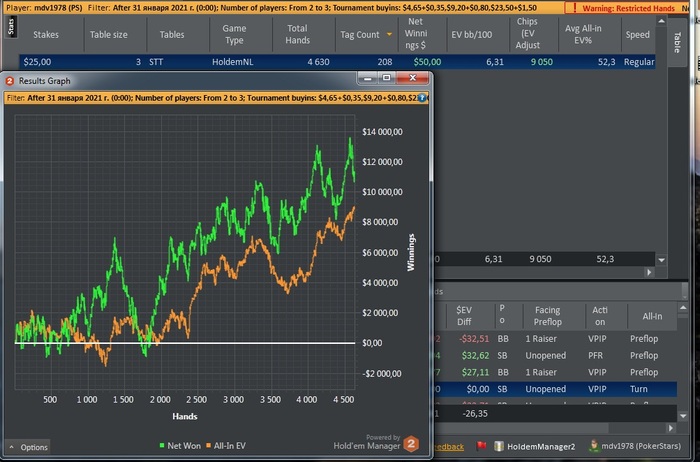Image resolution: width=700 pixels, height=462 pixels.
Task: Click the scroll right arrow of the report grid
Action: [650, 272]
